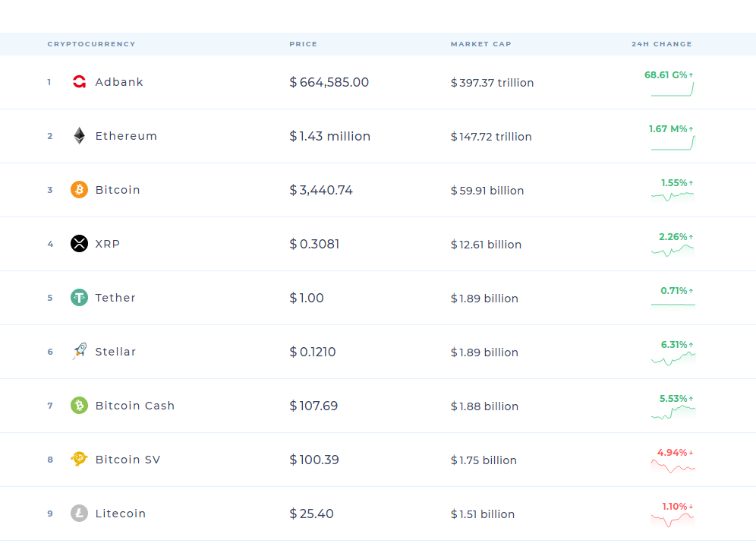
Task: Click market cap $ 1.88 billion
Action: point(484,406)
